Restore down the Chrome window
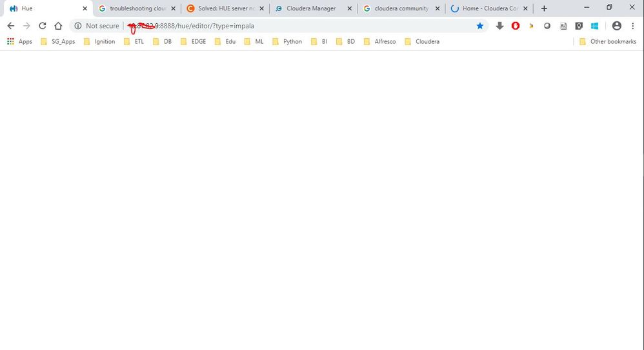The height and width of the screenshot is (350, 644). coord(610,7)
